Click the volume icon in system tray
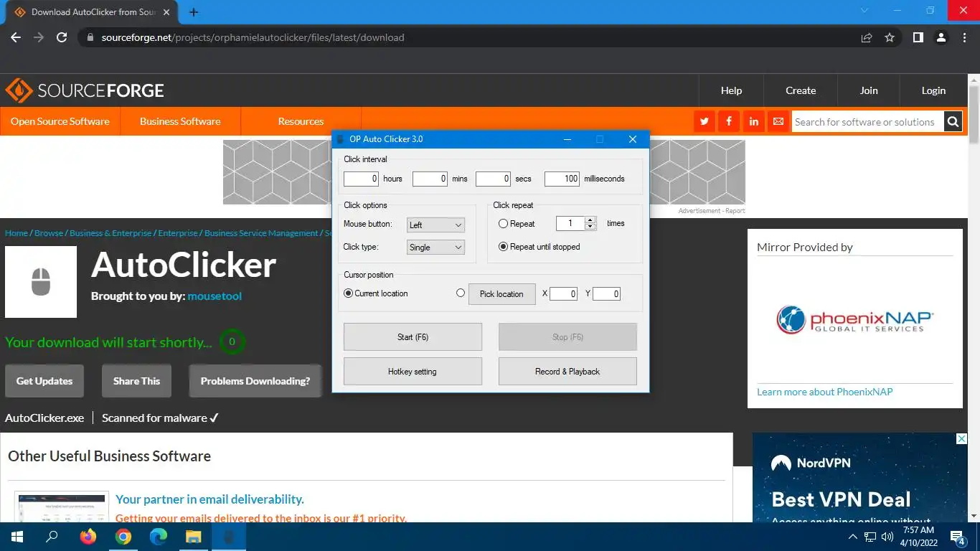Image resolution: width=980 pixels, height=551 pixels. 887,536
